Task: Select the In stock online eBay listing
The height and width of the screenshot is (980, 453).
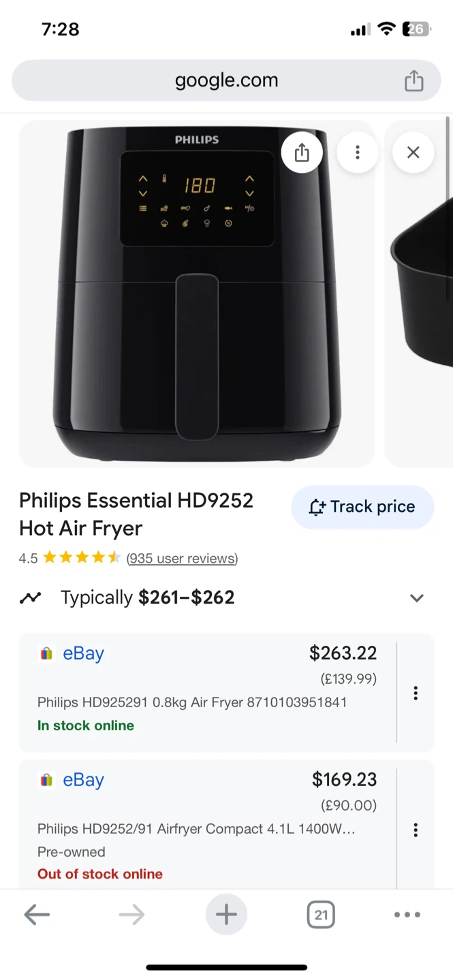Action: [204, 687]
